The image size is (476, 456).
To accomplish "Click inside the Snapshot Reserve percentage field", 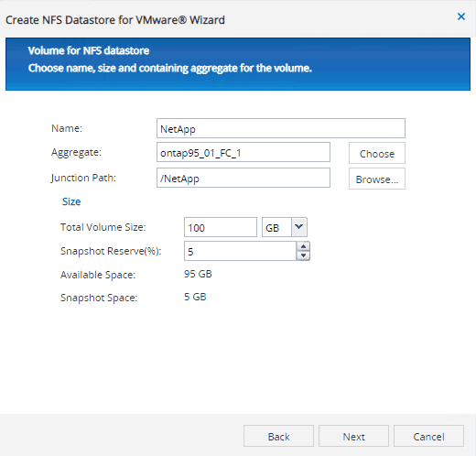I will pos(240,251).
